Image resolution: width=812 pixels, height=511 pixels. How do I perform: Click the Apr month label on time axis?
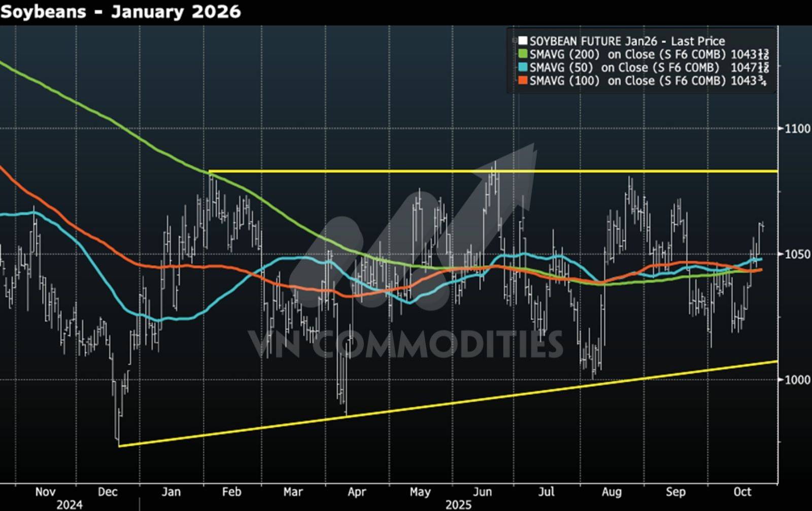(357, 492)
